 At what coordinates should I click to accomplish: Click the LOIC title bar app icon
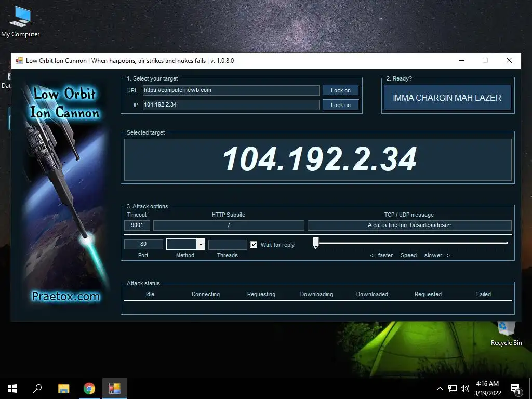(19, 61)
